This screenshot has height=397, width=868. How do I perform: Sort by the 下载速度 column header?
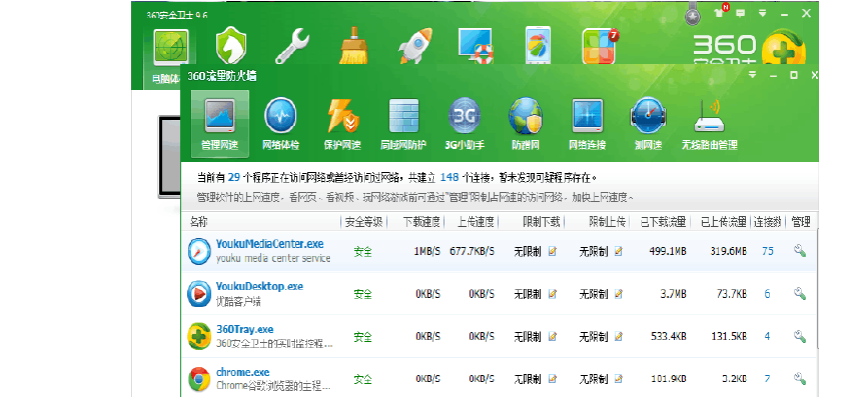click(422, 223)
